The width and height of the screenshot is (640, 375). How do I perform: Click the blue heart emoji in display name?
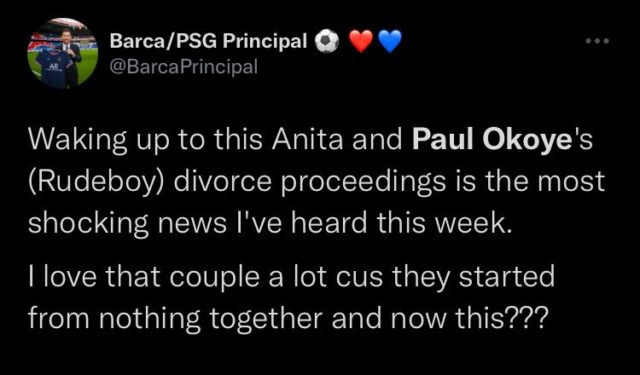[390, 42]
